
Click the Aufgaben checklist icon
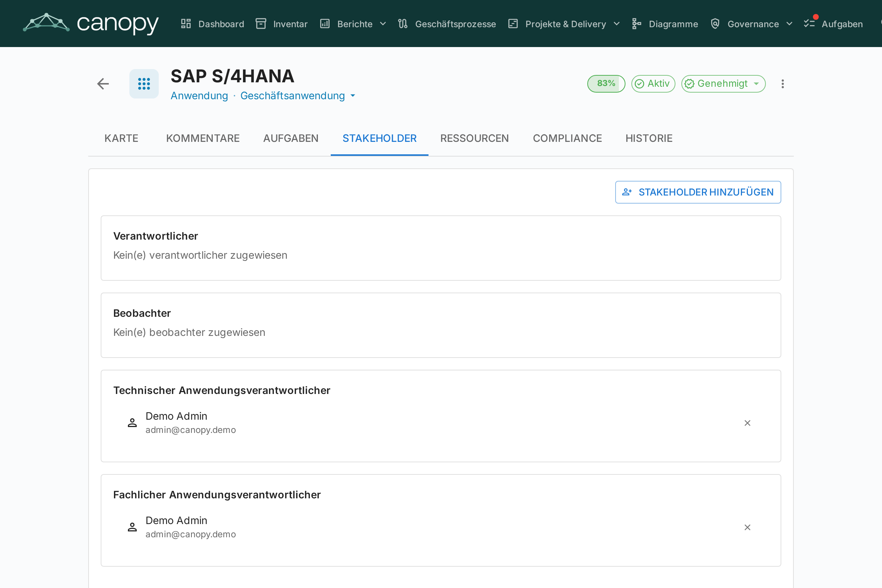(x=809, y=24)
